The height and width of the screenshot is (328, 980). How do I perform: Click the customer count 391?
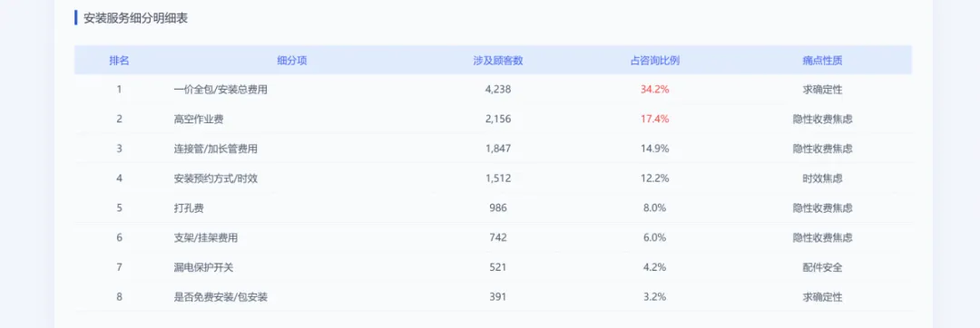click(498, 297)
